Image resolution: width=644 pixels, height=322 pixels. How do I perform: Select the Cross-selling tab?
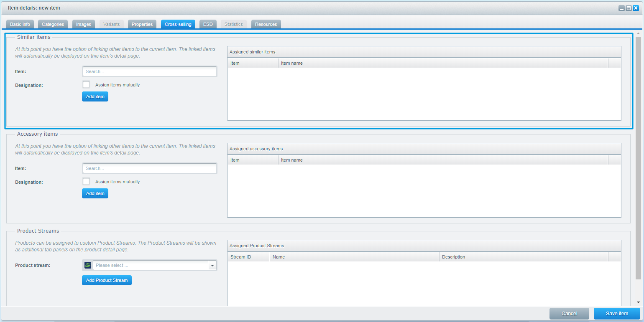click(x=178, y=24)
